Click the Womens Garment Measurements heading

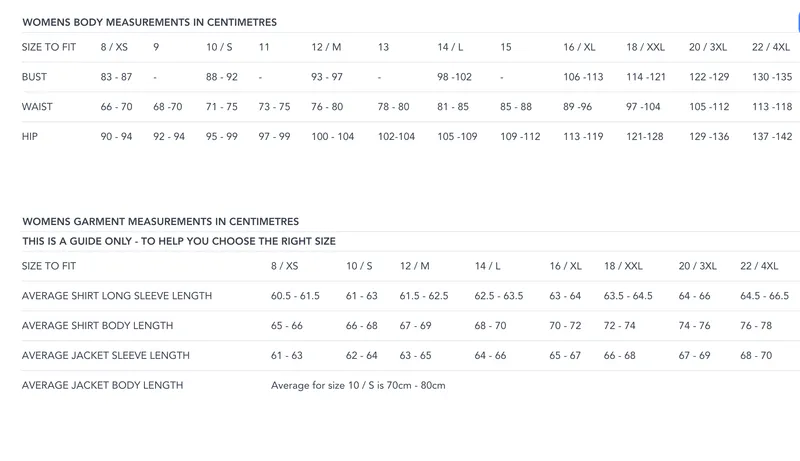click(160, 221)
